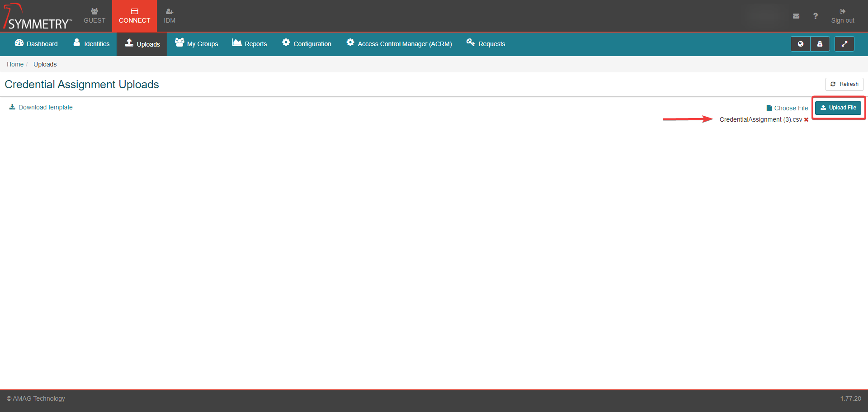
Task: Open the Requests menu
Action: click(486, 44)
